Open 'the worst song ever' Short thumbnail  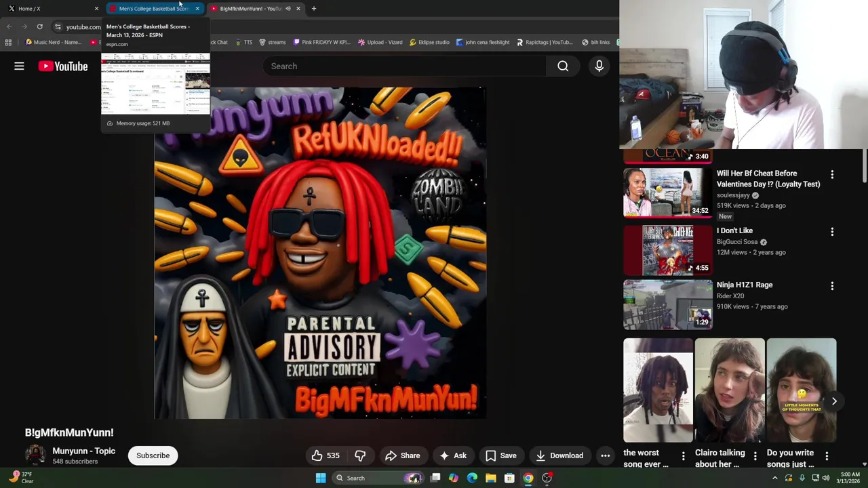coord(658,390)
